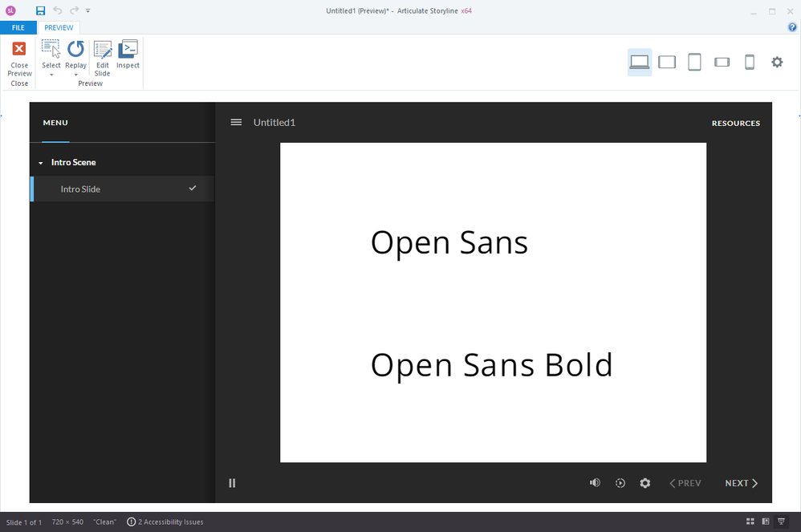Click the Untitled1 course title
Image resolution: width=801 pixels, height=532 pixels.
tap(274, 123)
